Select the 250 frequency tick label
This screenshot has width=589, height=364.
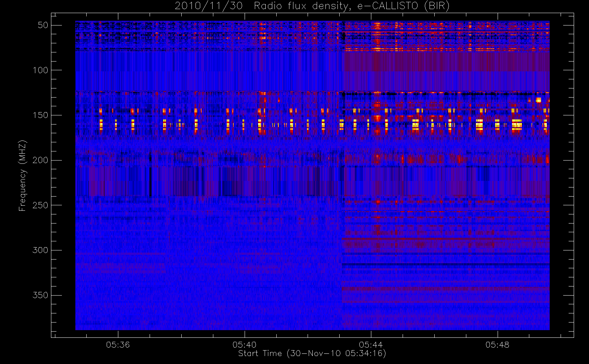pos(40,205)
